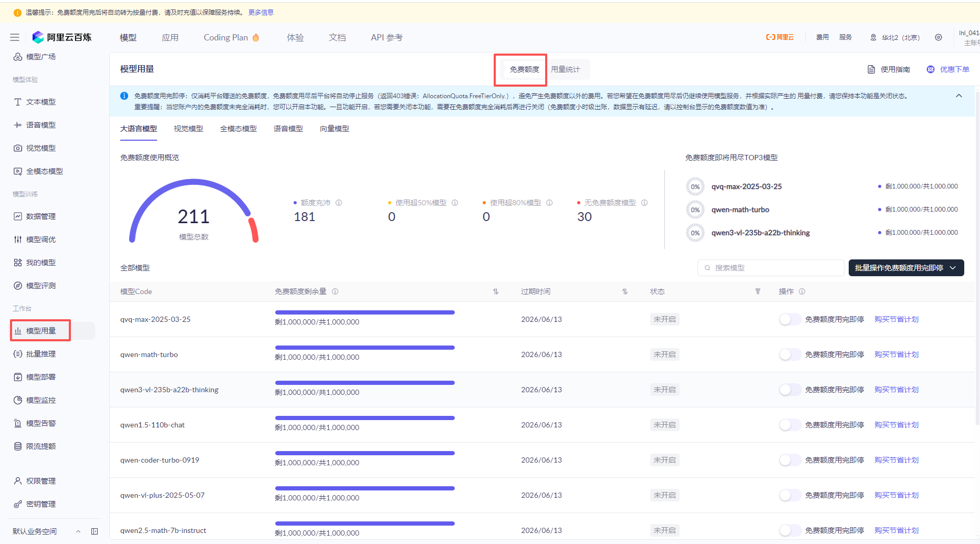Click quota progress bar for qwen1.5-110b-chat
Screen dimensions: 980x544
tap(365, 418)
